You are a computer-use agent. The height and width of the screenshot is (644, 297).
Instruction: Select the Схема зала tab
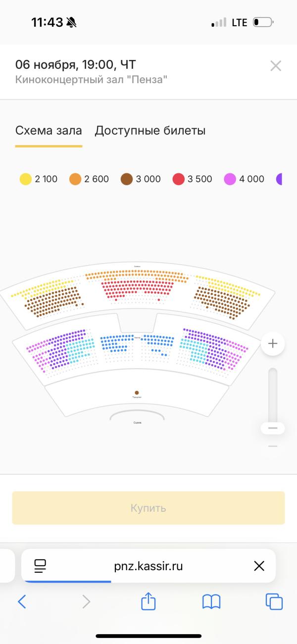(x=49, y=131)
